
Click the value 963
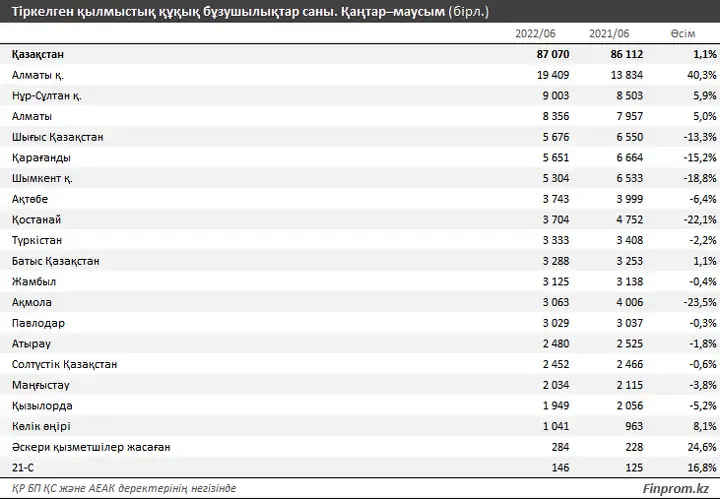634,426
